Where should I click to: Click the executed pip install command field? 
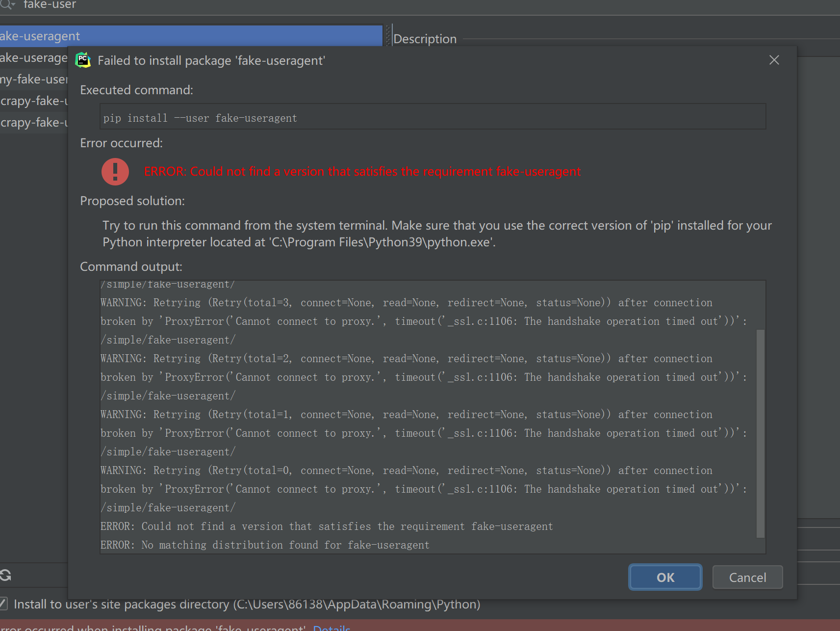click(433, 117)
